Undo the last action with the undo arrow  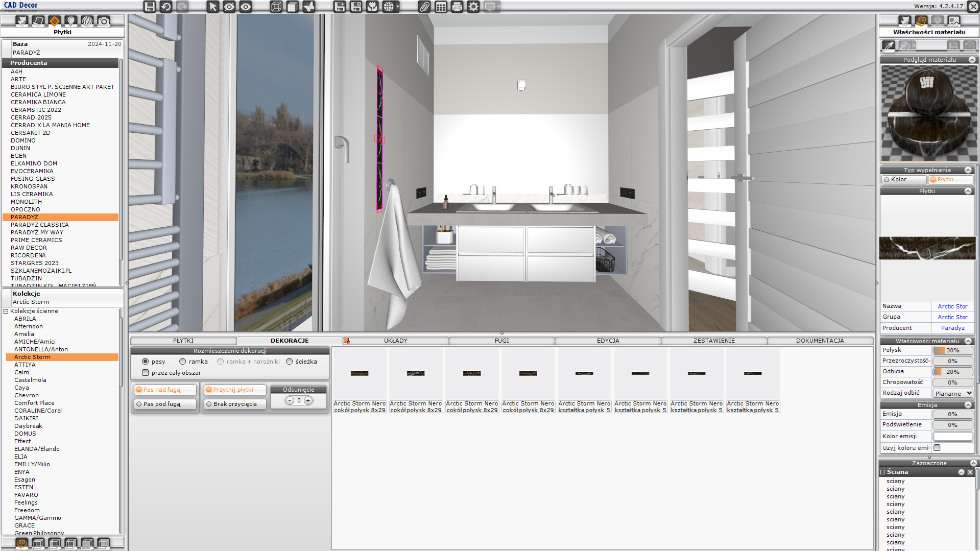pos(166,7)
